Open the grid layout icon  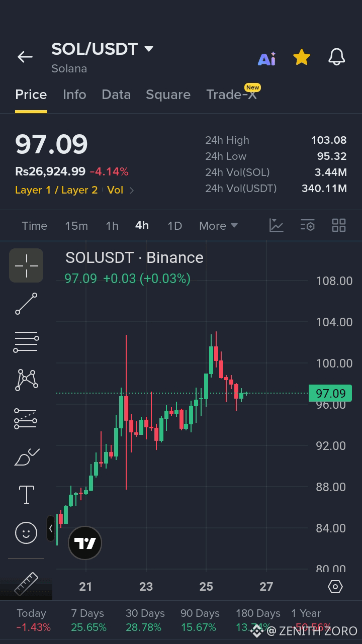[339, 225]
